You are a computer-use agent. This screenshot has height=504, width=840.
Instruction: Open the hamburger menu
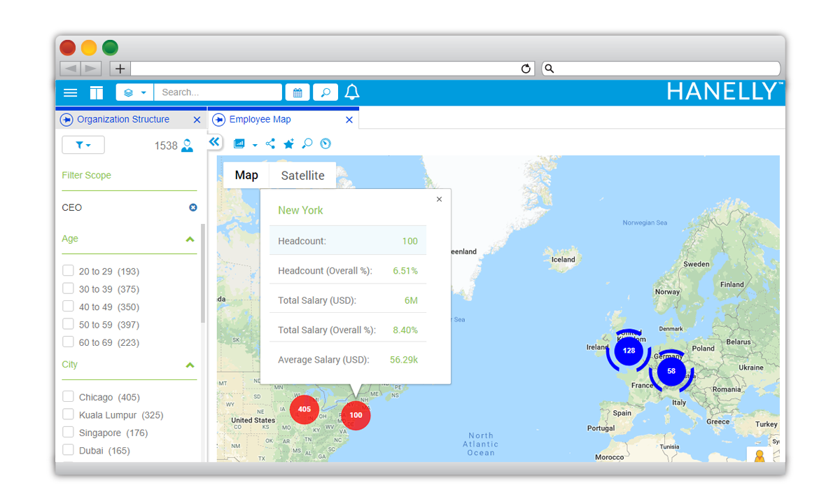coord(71,92)
